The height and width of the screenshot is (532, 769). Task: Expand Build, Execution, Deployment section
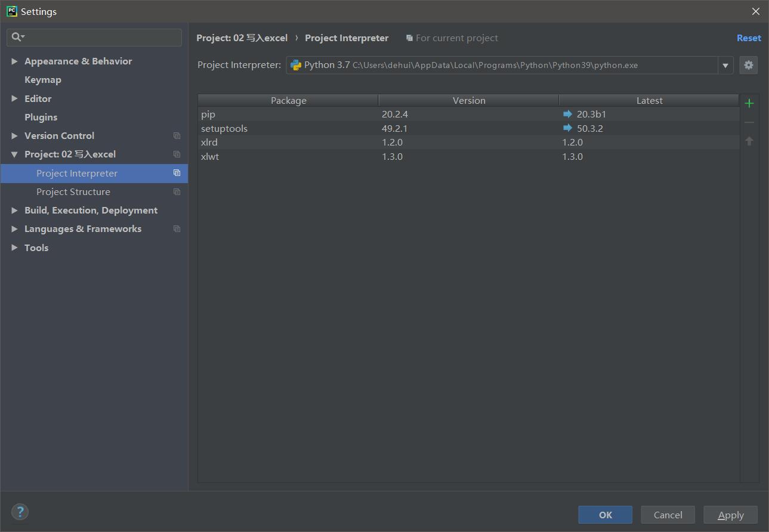point(14,211)
